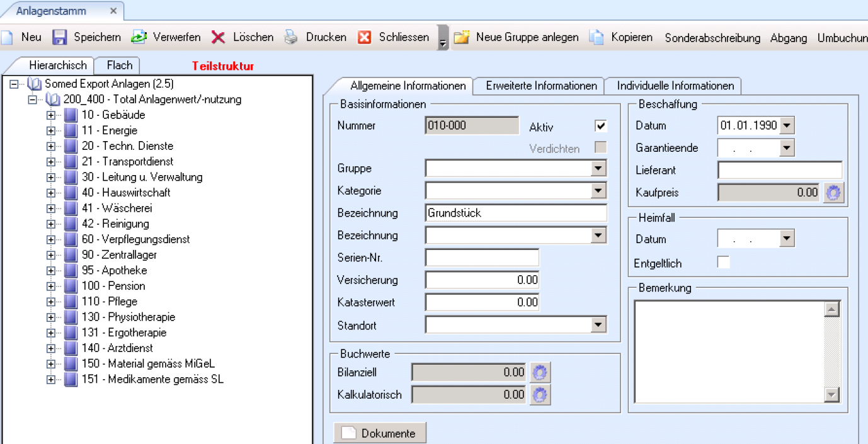Open the Standort dropdown
This screenshot has height=444, width=868.
[598, 325]
